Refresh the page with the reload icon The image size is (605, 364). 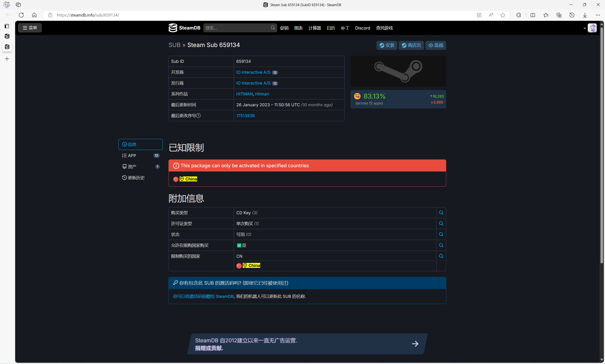point(21,15)
